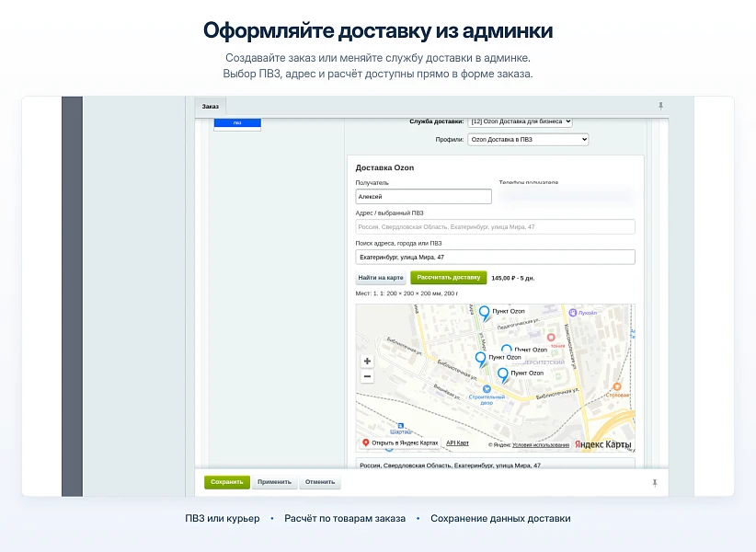
Task: Focus the Получатель field with Алексей
Action: tap(423, 196)
